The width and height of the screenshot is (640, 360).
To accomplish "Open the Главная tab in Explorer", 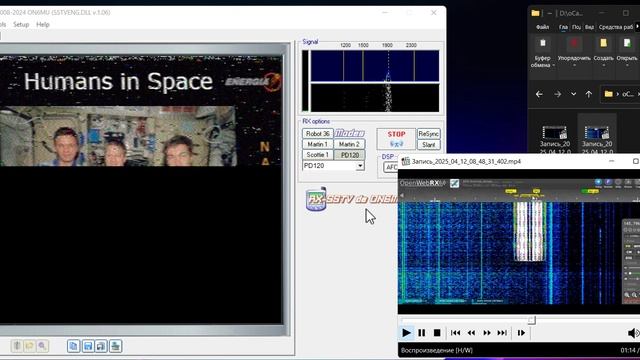I will 563,27.
